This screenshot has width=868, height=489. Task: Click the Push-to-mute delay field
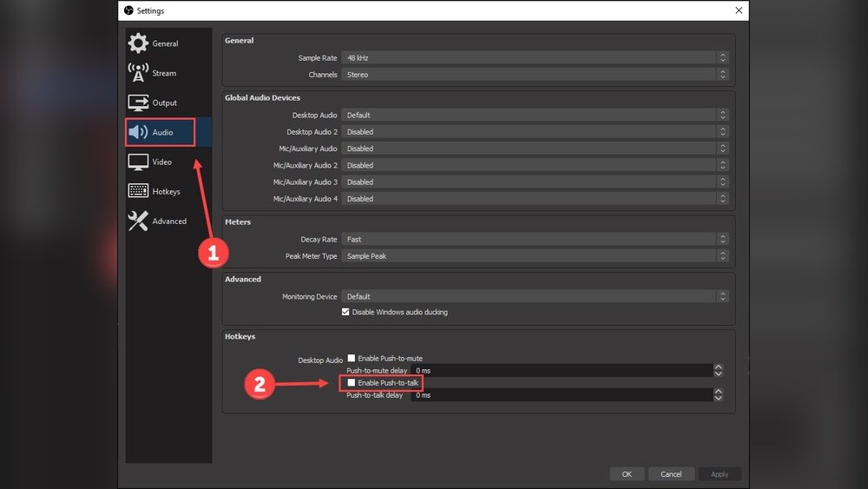pos(562,371)
